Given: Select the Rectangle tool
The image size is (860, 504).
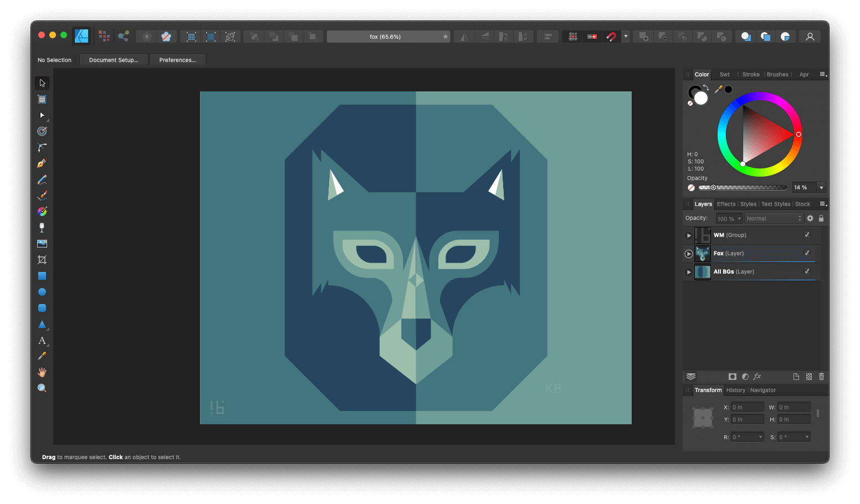Looking at the screenshot, I should 42,275.
